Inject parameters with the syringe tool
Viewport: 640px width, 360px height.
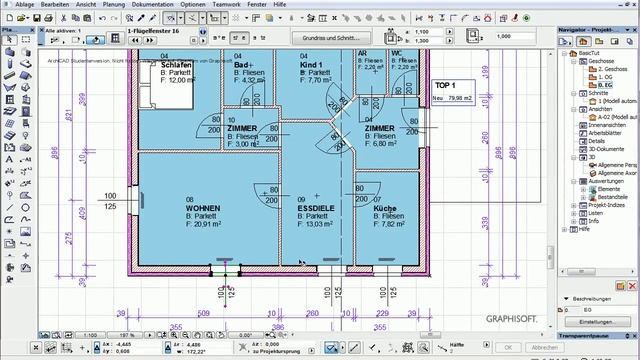pos(153,18)
